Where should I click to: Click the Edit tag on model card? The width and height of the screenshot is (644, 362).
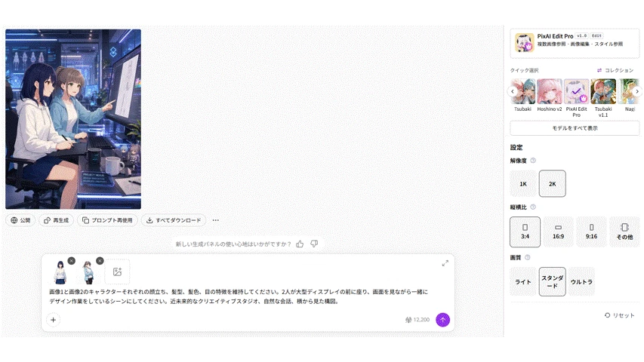(x=596, y=35)
